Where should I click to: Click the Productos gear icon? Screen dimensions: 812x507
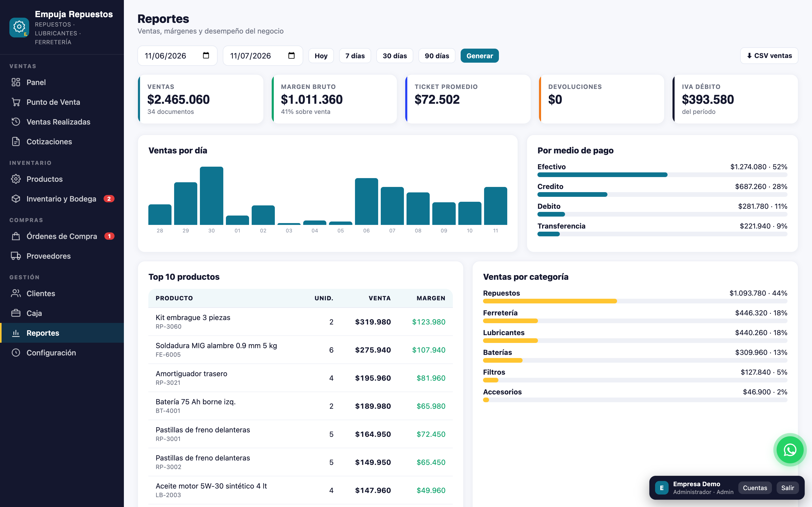click(16, 179)
